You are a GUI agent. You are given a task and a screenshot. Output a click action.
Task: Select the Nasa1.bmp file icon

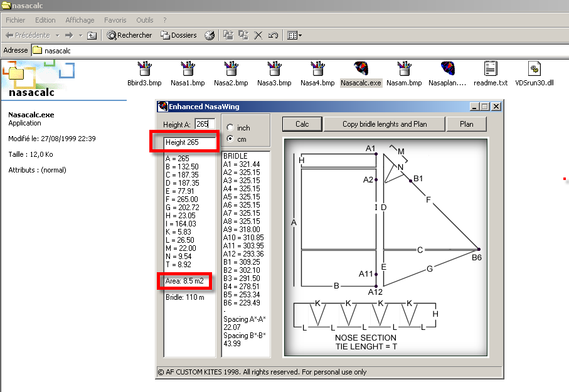point(188,68)
